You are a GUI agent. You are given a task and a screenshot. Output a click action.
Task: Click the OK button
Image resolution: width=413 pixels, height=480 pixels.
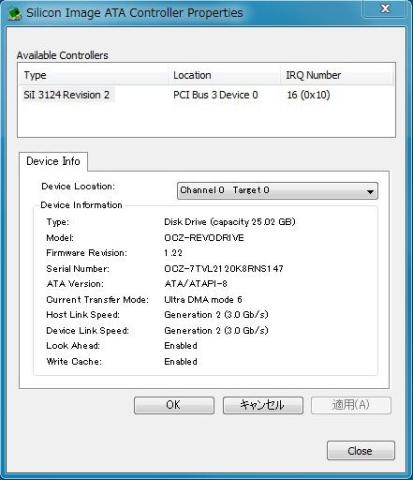(174, 405)
